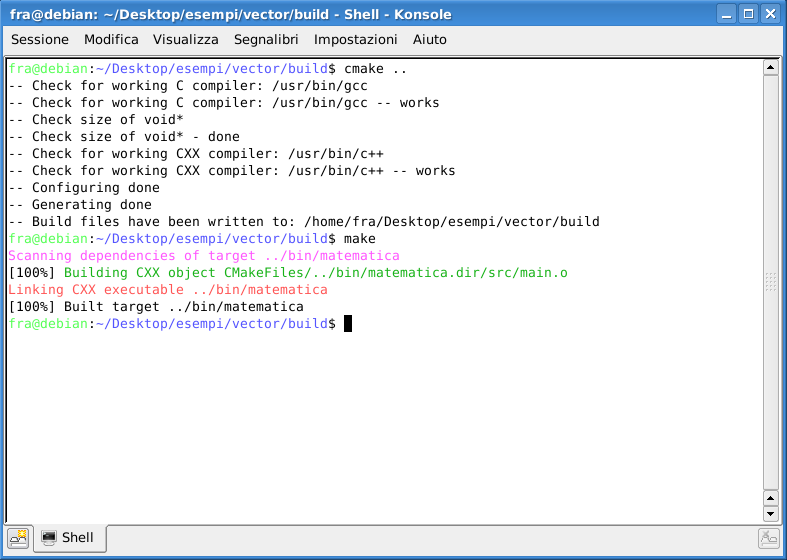Click the 'Linking CXX executable' output line
This screenshot has height=560, width=787.
click(167, 290)
